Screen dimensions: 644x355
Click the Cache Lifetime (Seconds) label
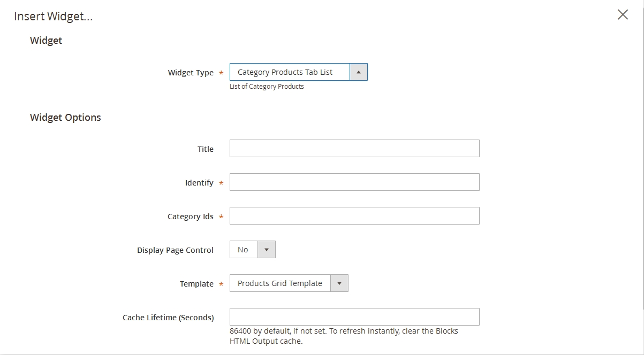(x=168, y=318)
